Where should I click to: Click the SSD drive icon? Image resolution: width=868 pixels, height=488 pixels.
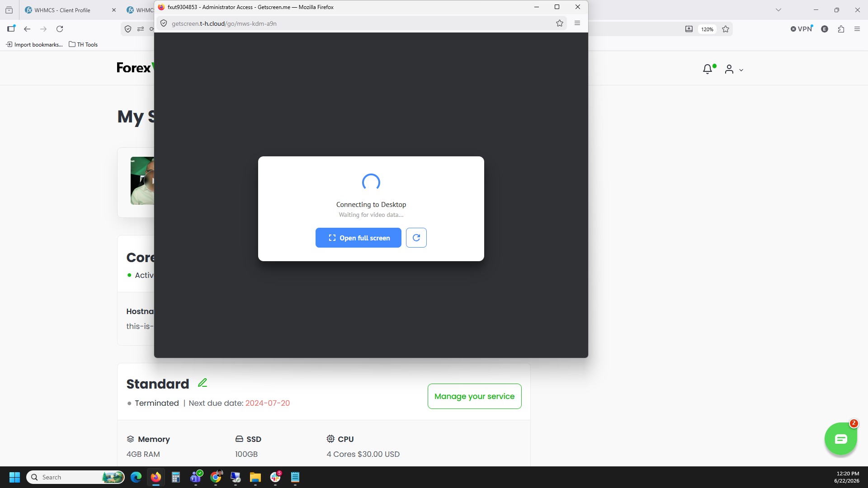tap(239, 439)
